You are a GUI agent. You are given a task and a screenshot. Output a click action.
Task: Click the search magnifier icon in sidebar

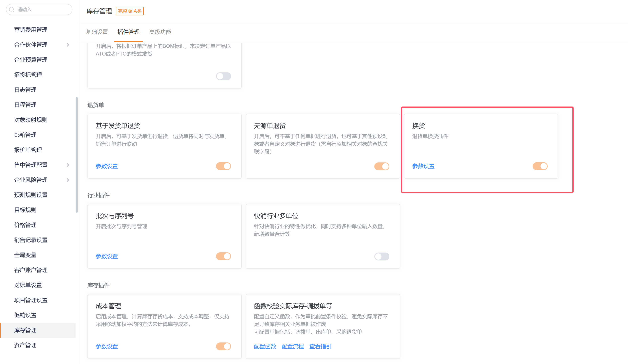(x=11, y=9)
